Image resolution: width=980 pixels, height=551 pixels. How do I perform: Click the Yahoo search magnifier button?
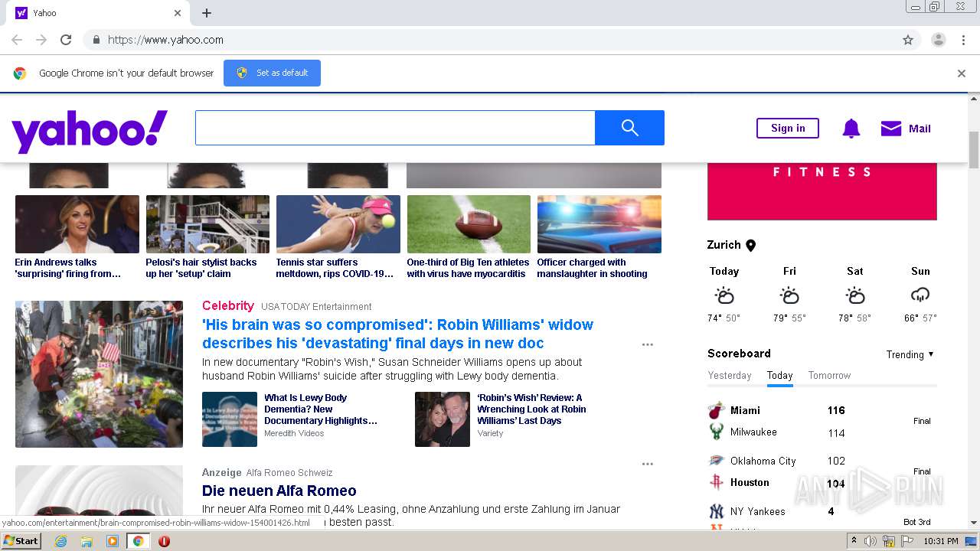(x=629, y=128)
